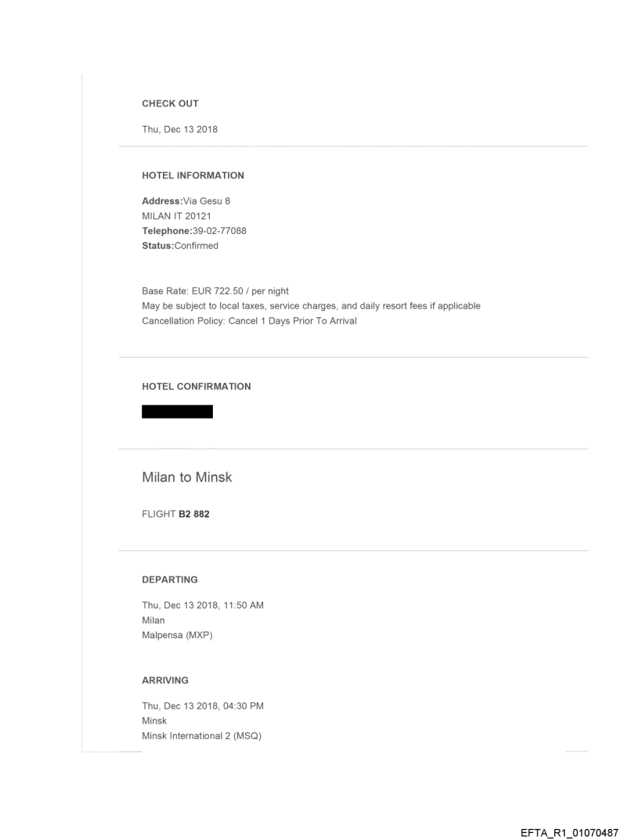Select the 11:50 AM departure time line
This screenshot has width=639, height=840.
pos(202,605)
